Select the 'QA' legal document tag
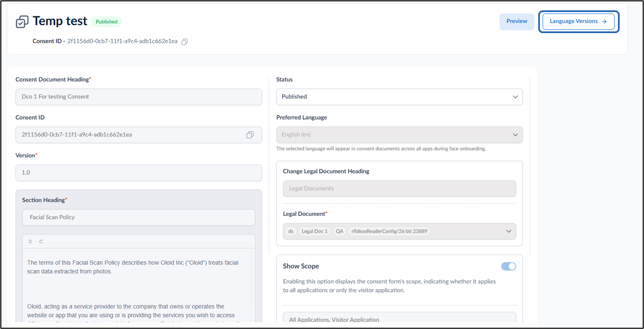The image size is (644, 329). pos(339,231)
